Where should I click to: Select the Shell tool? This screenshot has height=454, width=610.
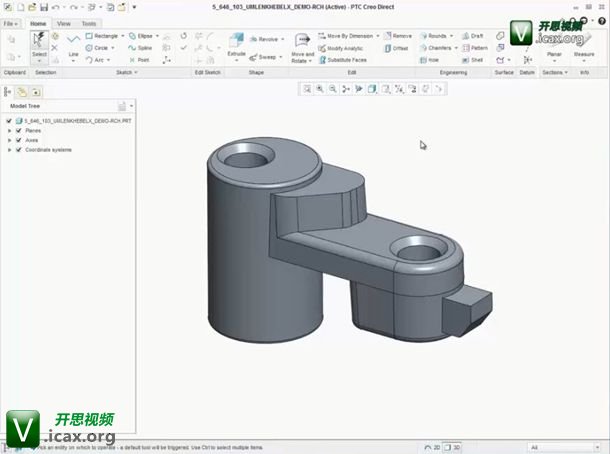(x=472, y=60)
